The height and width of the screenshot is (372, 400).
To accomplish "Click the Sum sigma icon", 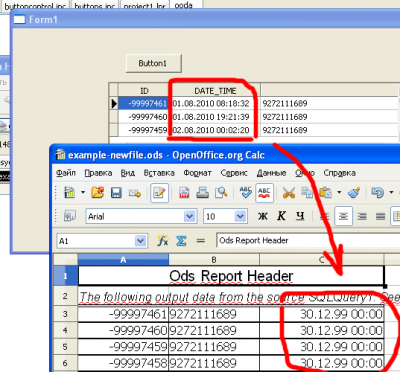I will click(181, 240).
